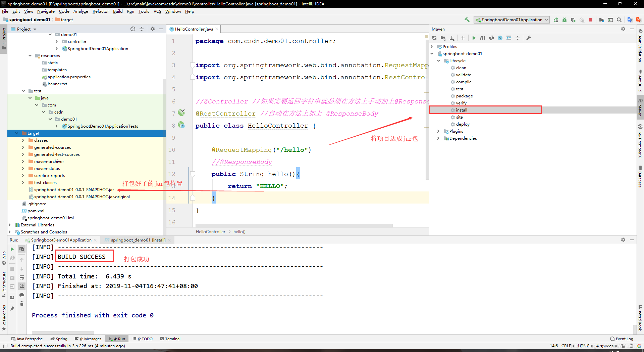Image resolution: width=644 pixels, height=352 pixels.
Task: Expand the External Libraries node
Action: pyautogui.click(x=10, y=225)
